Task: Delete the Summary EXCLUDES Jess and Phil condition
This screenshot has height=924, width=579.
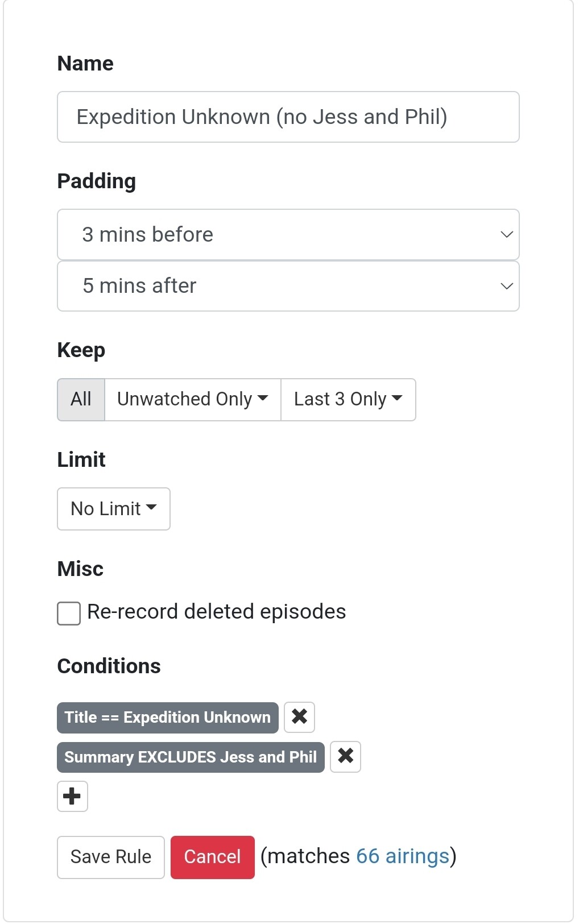Action: 345,757
